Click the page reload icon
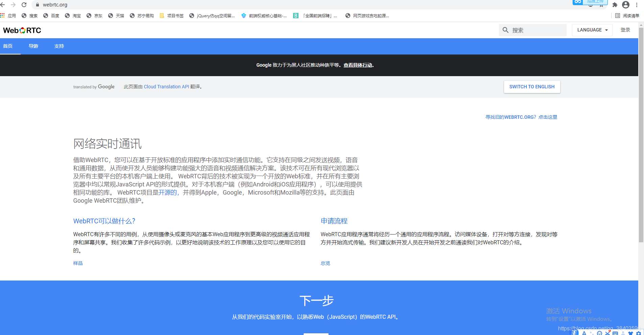 tap(24, 5)
